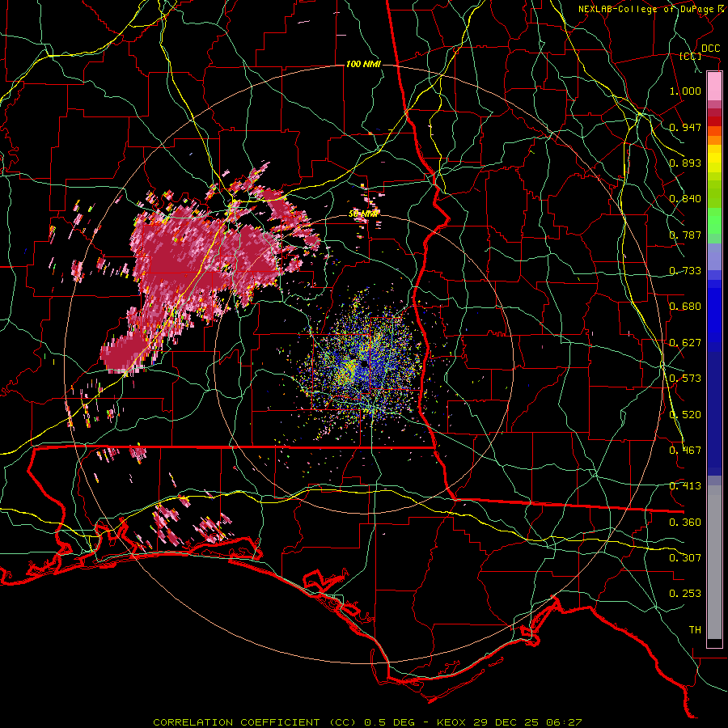Click the [CC] units label

(691, 56)
